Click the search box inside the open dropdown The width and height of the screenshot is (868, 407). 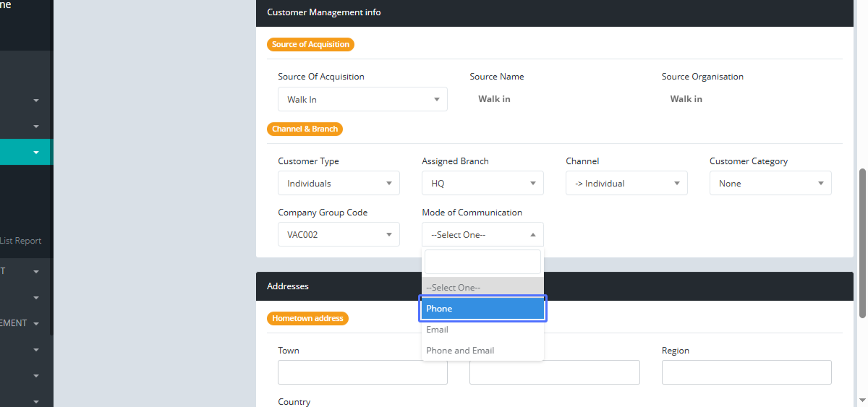(482, 262)
